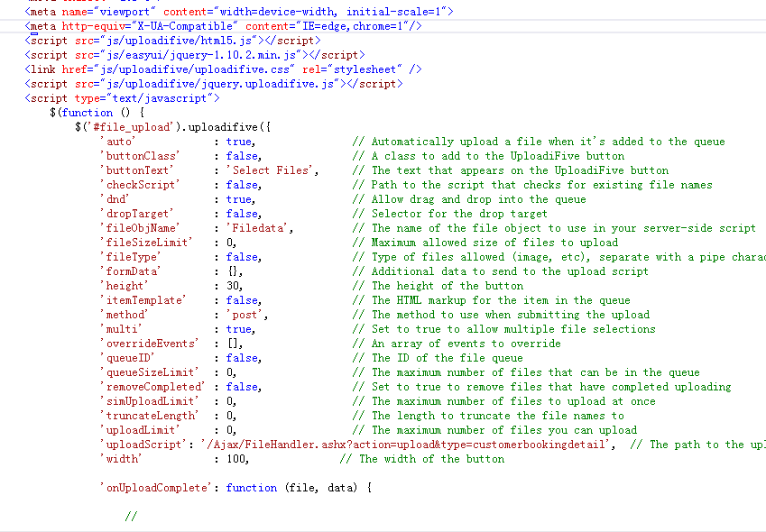Click the height value 30
766x532 pixels.
[233, 286]
